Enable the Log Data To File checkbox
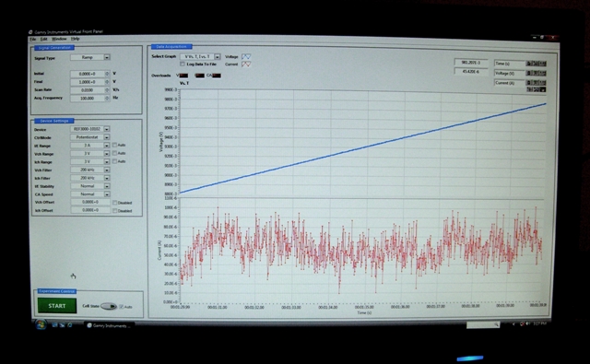The height and width of the screenshot is (364, 590). pos(183,65)
